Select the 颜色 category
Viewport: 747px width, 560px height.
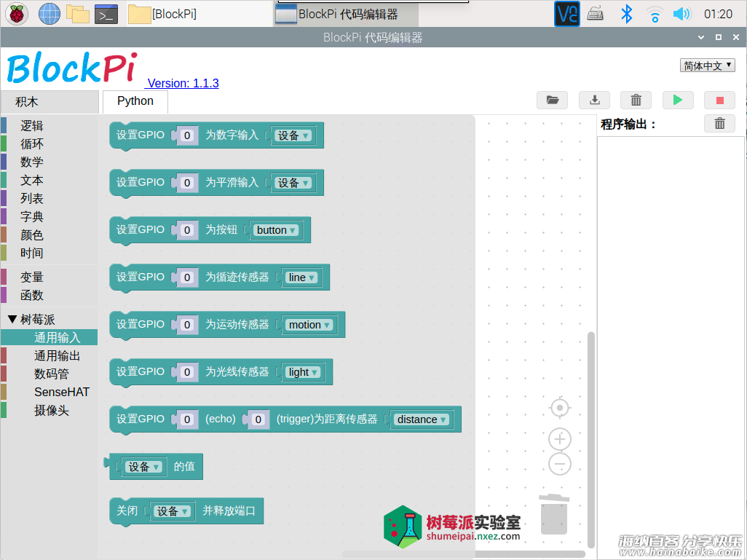pos(49,234)
